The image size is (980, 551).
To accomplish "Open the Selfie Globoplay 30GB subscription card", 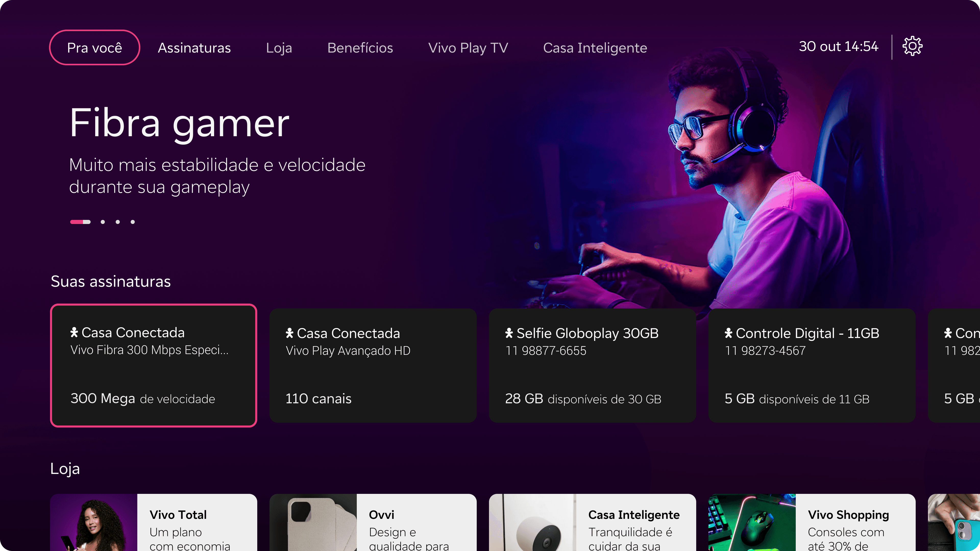I will 592,365.
